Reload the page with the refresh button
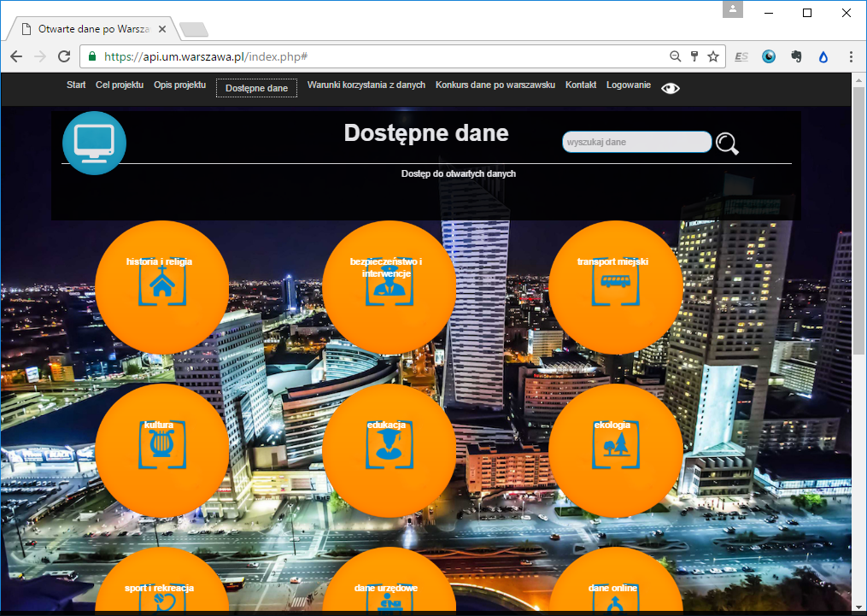Screen dimensions: 867x616 [64, 56]
